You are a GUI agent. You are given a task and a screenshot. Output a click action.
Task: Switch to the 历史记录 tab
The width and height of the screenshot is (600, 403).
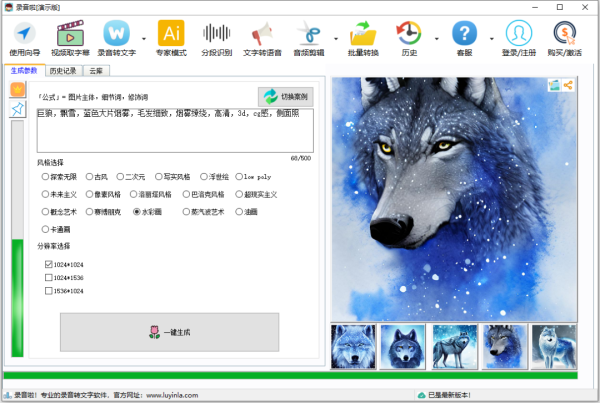coord(64,71)
